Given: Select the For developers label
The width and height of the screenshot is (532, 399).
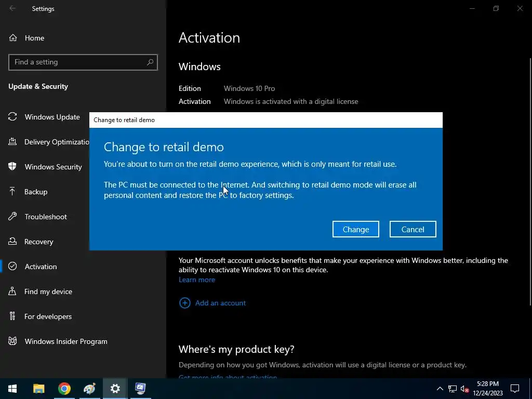Looking at the screenshot, I should pyautogui.click(x=48, y=316).
